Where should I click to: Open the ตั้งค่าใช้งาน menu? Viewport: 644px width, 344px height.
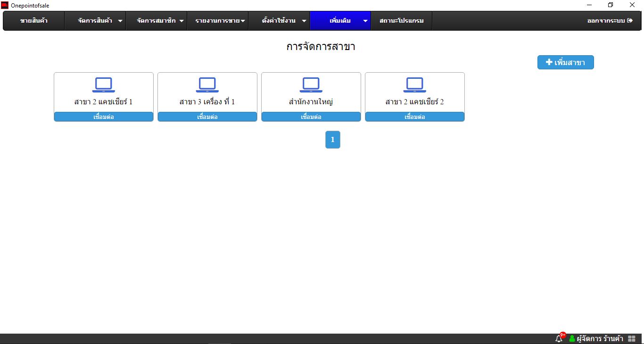click(x=279, y=21)
